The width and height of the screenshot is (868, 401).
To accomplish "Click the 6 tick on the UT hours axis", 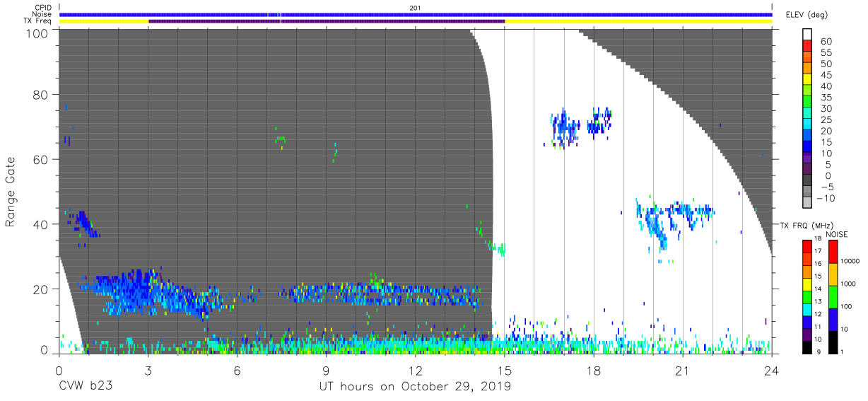I will click(x=237, y=371).
